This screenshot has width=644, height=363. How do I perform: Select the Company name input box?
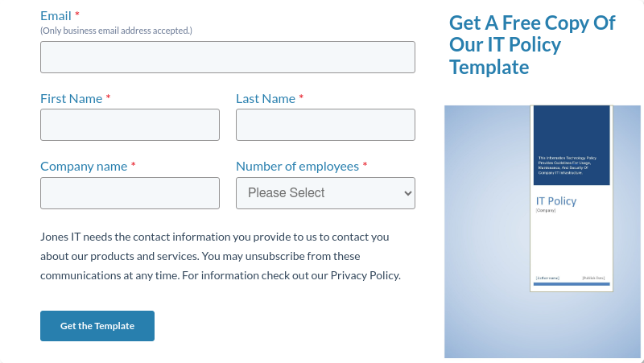click(x=130, y=193)
